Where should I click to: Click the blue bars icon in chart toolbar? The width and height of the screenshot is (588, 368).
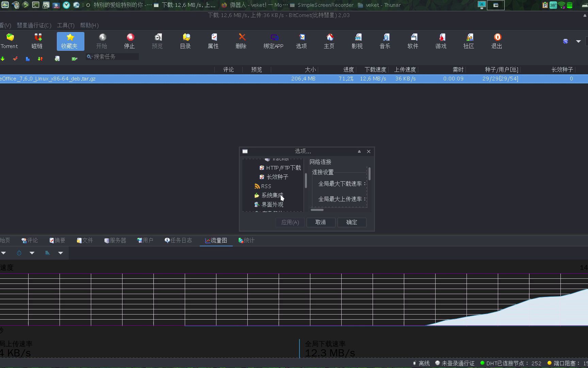coord(48,253)
